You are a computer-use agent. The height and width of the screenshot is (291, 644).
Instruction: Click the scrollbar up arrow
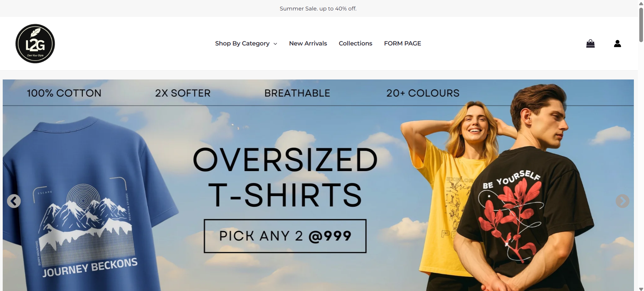click(641, 3)
